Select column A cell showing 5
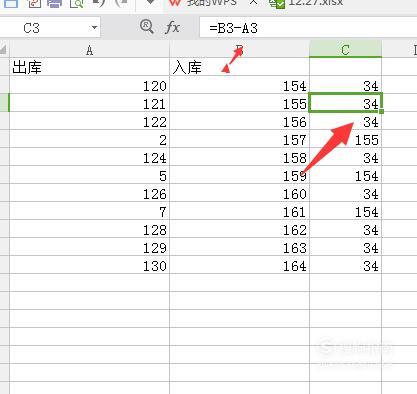The height and width of the screenshot is (394, 417). click(89, 175)
